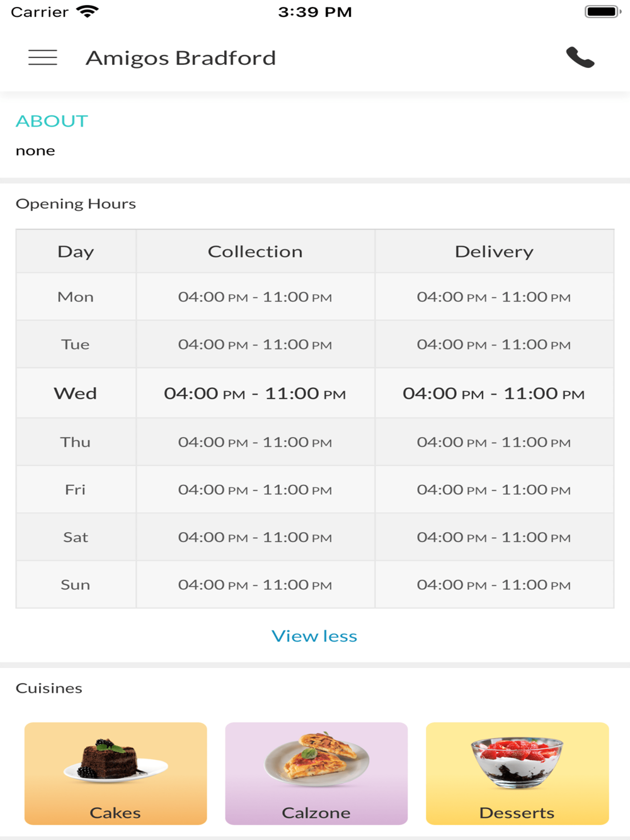Image resolution: width=630 pixels, height=840 pixels.
Task: Tap the Fri day cell
Action: tap(76, 489)
